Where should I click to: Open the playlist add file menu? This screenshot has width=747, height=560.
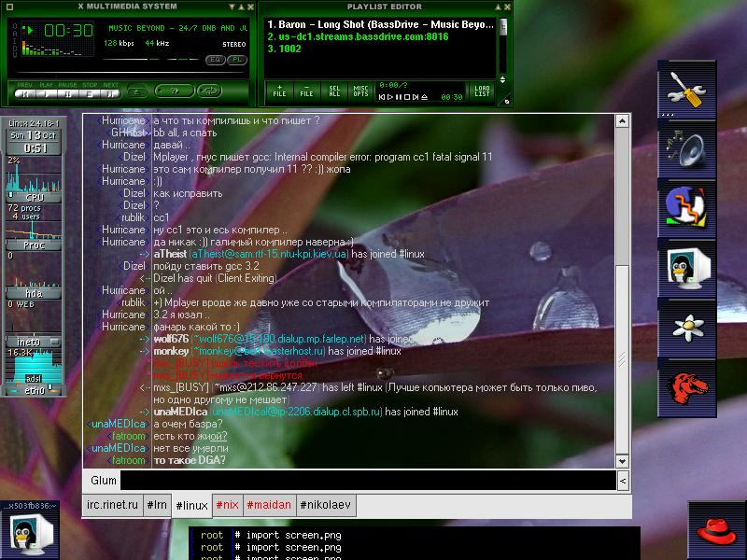[279, 91]
